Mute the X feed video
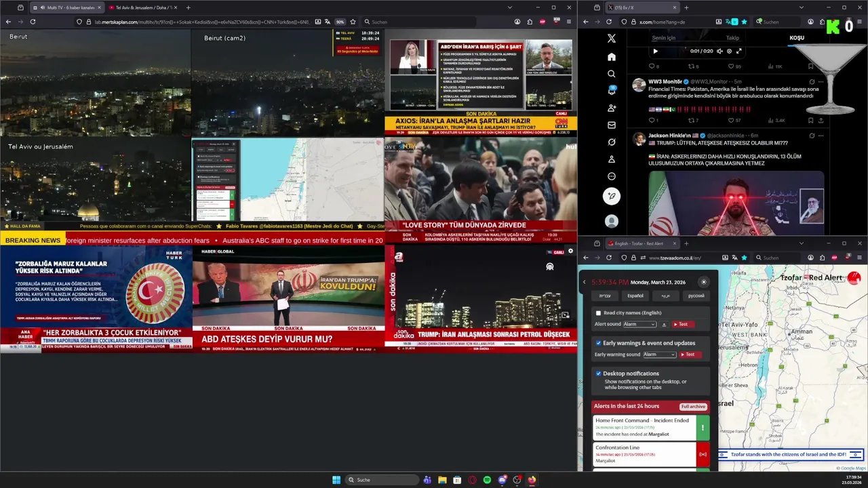The image size is (868, 488). (x=719, y=51)
